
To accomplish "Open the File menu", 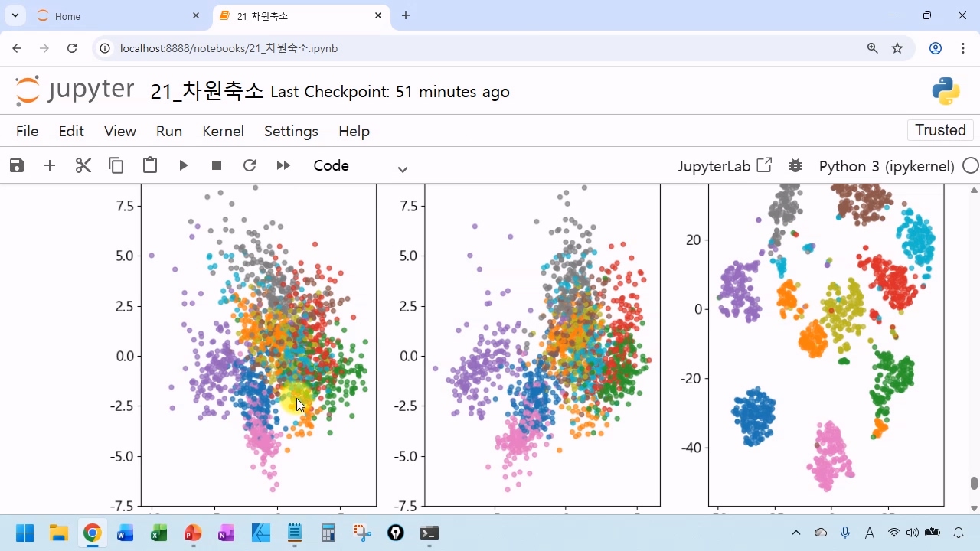I will point(27,131).
